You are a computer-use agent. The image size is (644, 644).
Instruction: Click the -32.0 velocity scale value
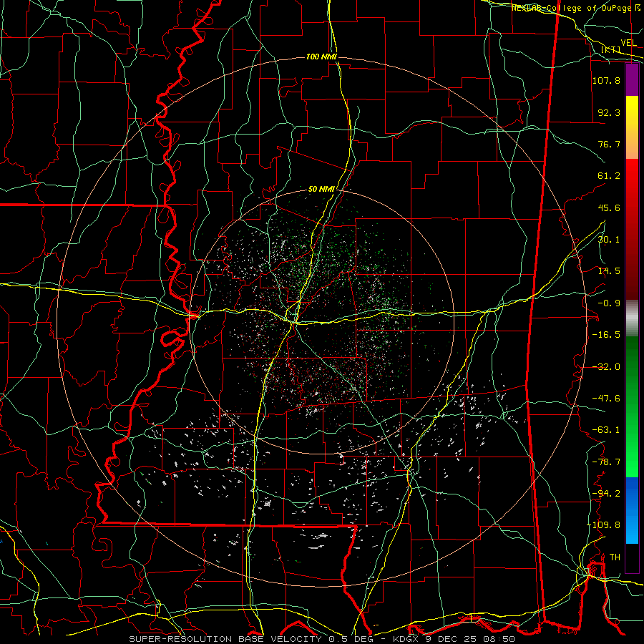(x=606, y=367)
